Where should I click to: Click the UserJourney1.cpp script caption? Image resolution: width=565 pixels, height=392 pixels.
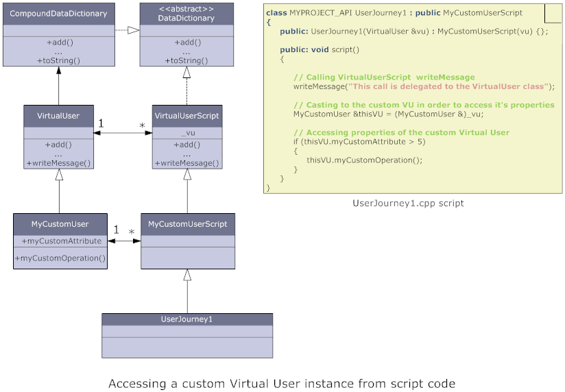point(408,203)
